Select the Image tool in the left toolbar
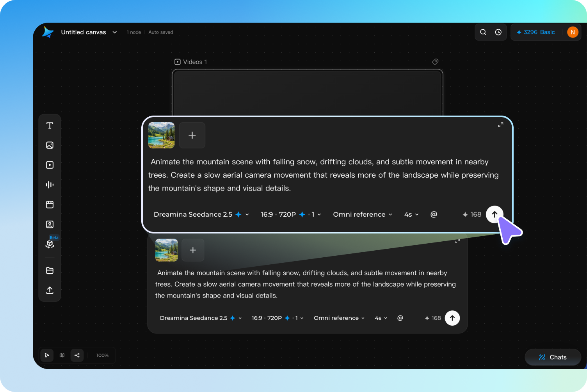587x392 pixels. [50, 145]
